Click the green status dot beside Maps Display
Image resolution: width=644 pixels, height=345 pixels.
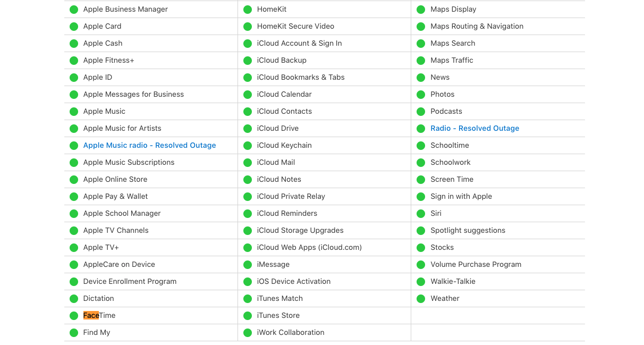(x=421, y=10)
